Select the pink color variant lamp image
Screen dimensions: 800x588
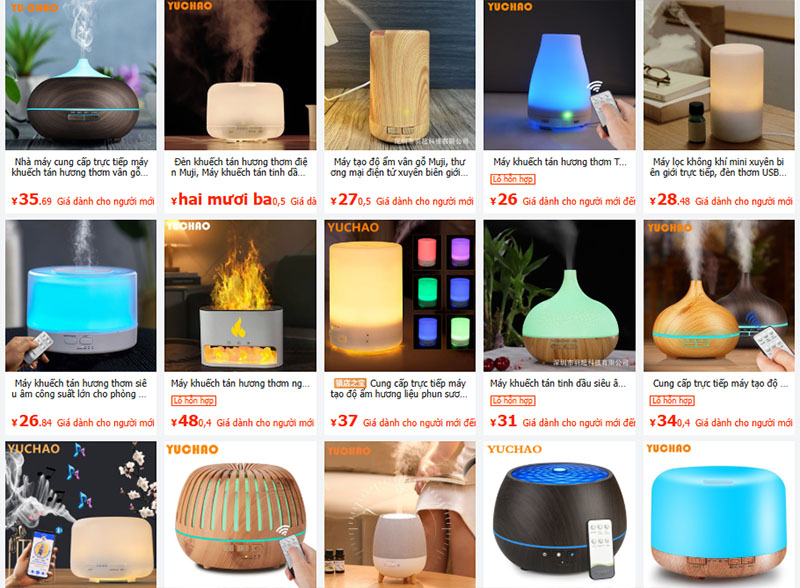pos(427,252)
